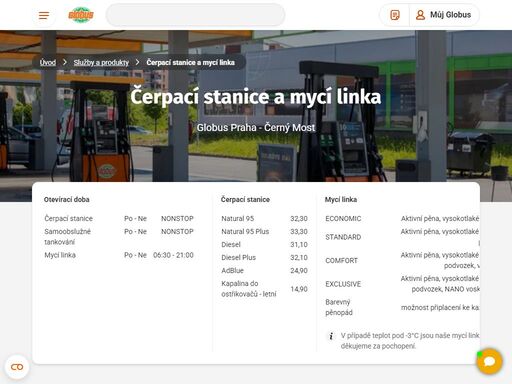Viewport: 512px width, 384px height.
Task: Click the 24,90 AdBlue price
Action: [299, 271]
